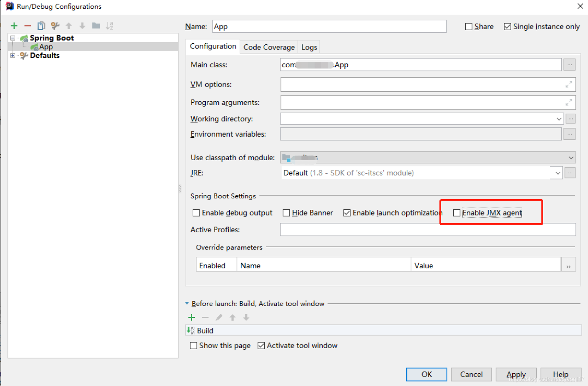588x386 pixels.
Task: Apply the configuration changes
Action: (x=516, y=374)
